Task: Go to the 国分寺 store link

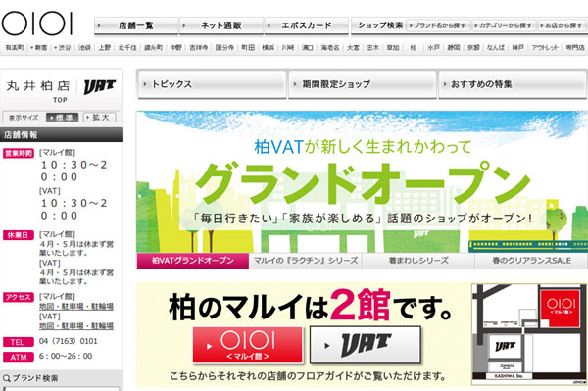Action: [x=224, y=48]
